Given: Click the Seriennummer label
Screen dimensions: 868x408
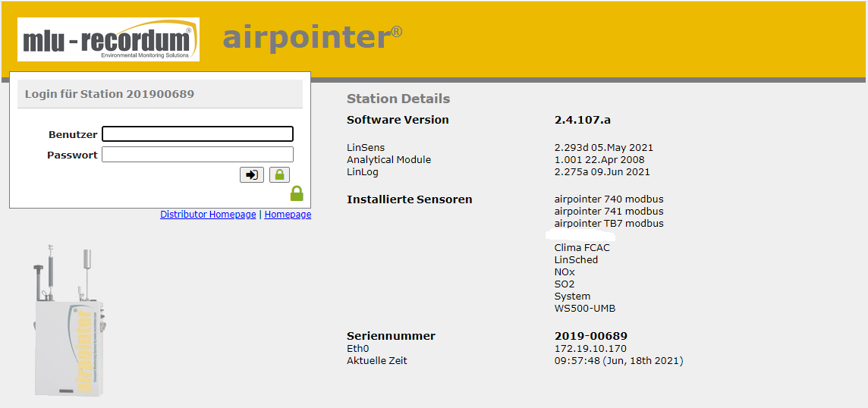Looking at the screenshot, I should point(391,336).
